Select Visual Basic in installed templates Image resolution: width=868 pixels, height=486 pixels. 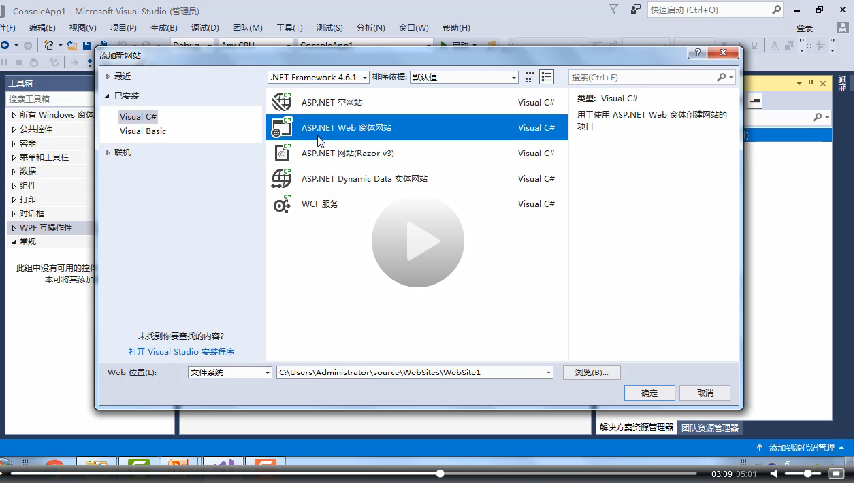coord(143,131)
